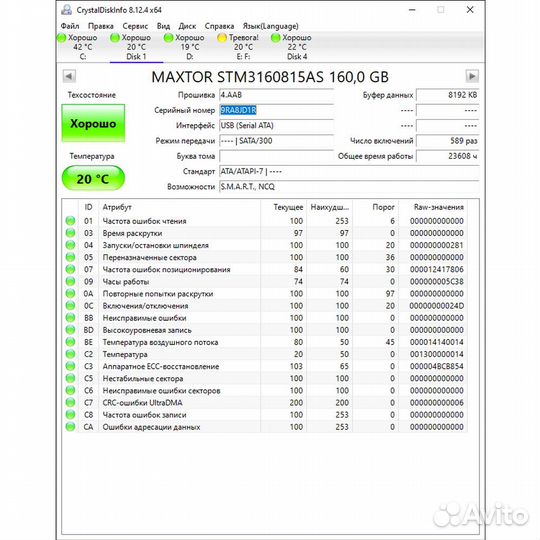Click status icon of Повторные попытки раскрутки row
This screenshot has height=540, width=540.
pos(70,294)
